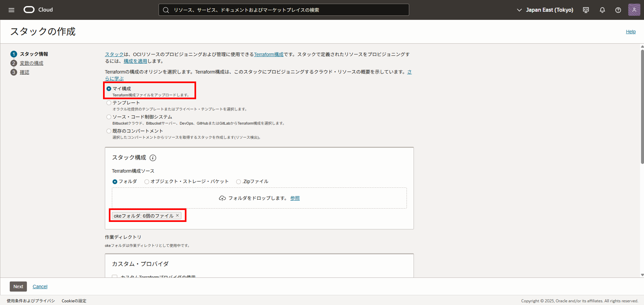Choose the フォルダ source radio

115,182
